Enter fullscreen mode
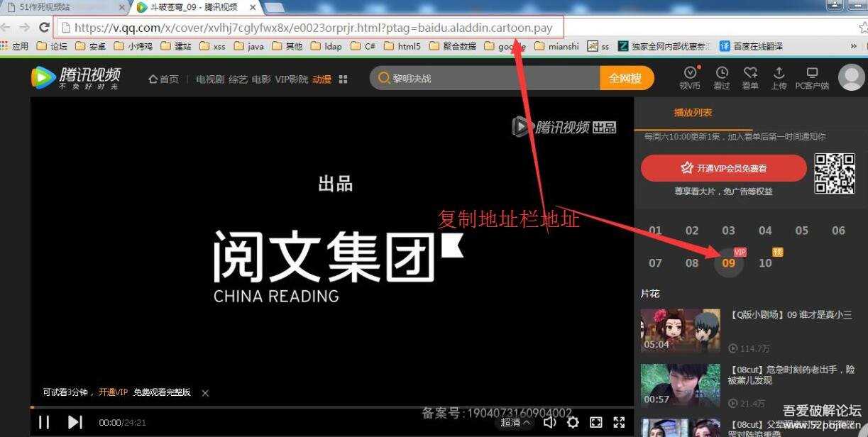The width and height of the screenshot is (868, 437). pos(620,422)
